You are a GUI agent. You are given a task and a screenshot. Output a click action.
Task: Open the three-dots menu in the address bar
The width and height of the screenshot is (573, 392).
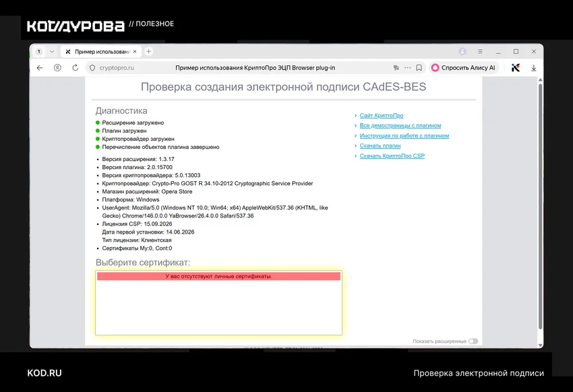[407, 68]
